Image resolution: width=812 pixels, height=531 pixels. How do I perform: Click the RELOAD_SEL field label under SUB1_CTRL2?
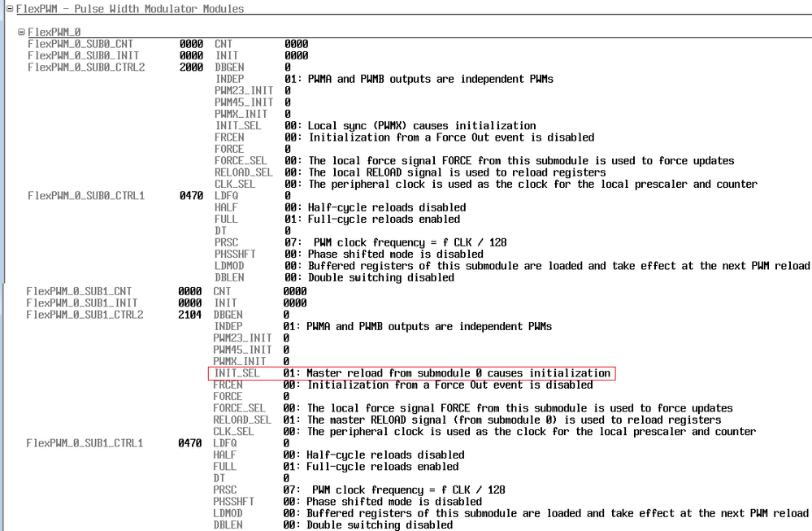pos(242,420)
